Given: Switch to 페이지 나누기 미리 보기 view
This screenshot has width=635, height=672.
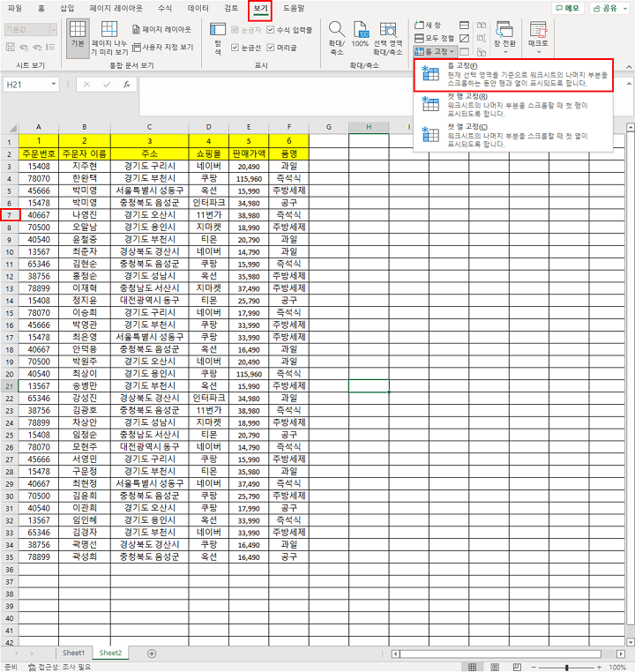Looking at the screenshot, I should point(109,38).
